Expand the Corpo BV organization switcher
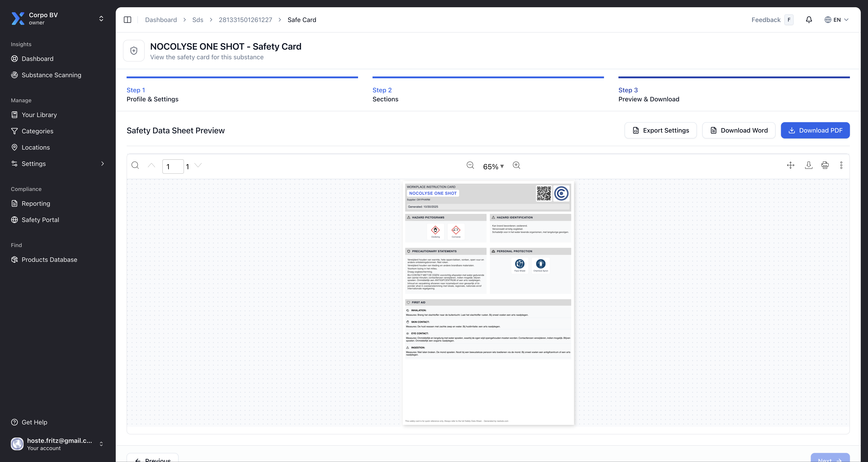 click(101, 19)
